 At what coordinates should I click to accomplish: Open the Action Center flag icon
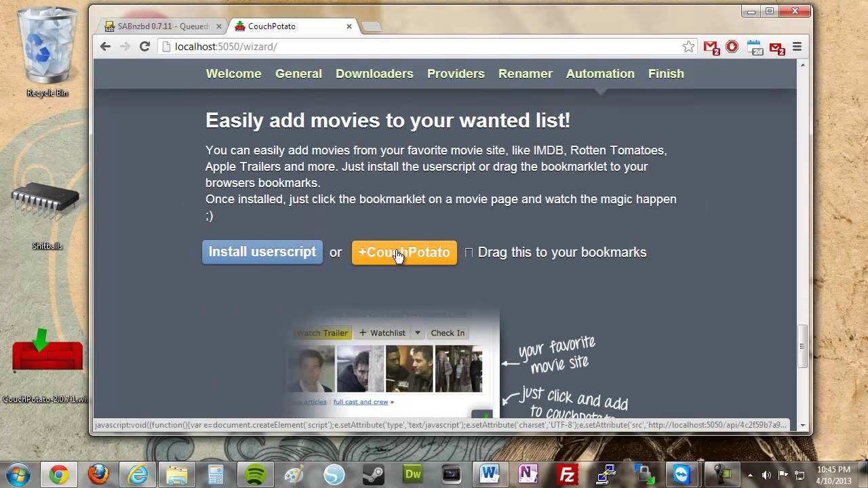coord(783,475)
